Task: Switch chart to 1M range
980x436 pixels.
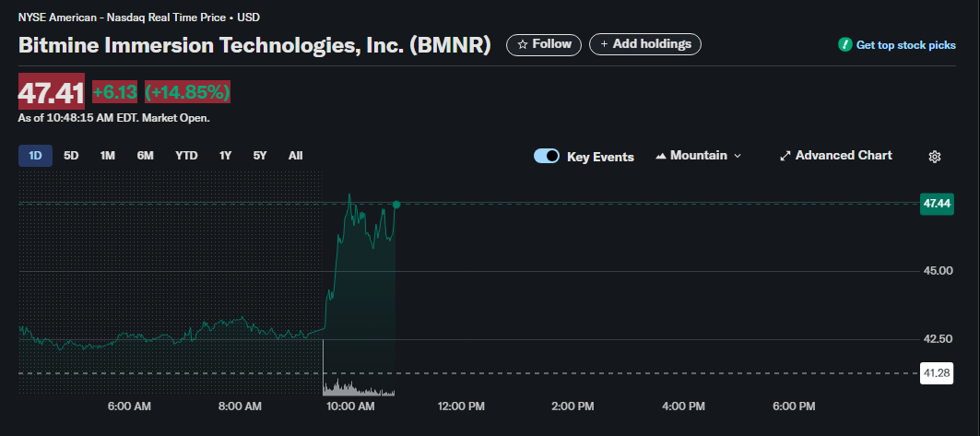Action: pyautogui.click(x=108, y=156)
